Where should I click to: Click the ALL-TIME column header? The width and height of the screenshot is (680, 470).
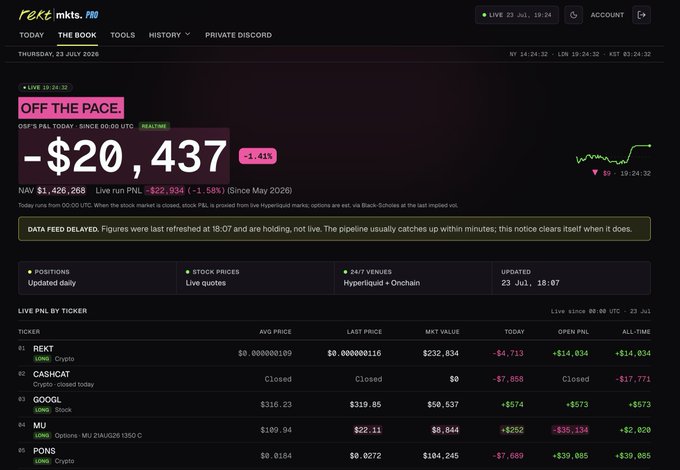(x=636, y=332)
